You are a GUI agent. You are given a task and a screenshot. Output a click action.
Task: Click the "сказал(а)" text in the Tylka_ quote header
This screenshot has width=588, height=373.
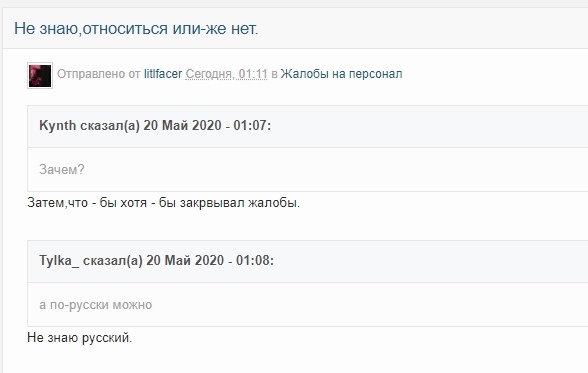112,260
